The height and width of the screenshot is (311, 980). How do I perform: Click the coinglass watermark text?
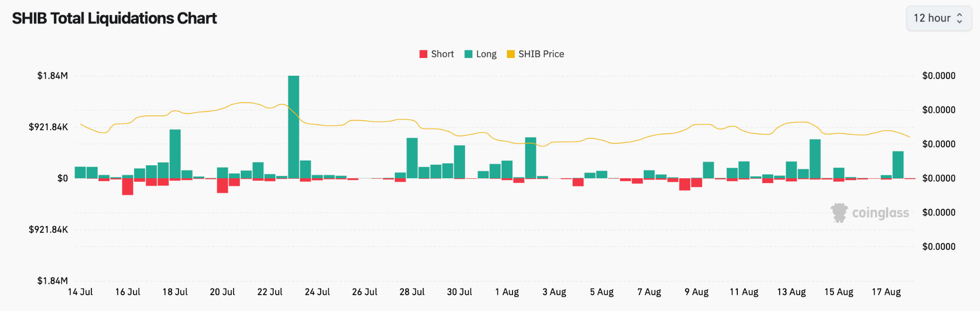click(880, 213)
